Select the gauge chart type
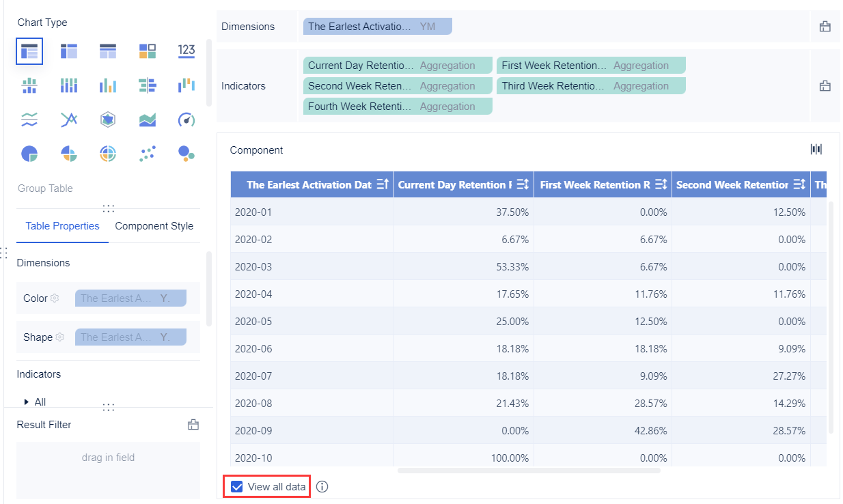This screenshot has height=504, width=843. (186, 119)
